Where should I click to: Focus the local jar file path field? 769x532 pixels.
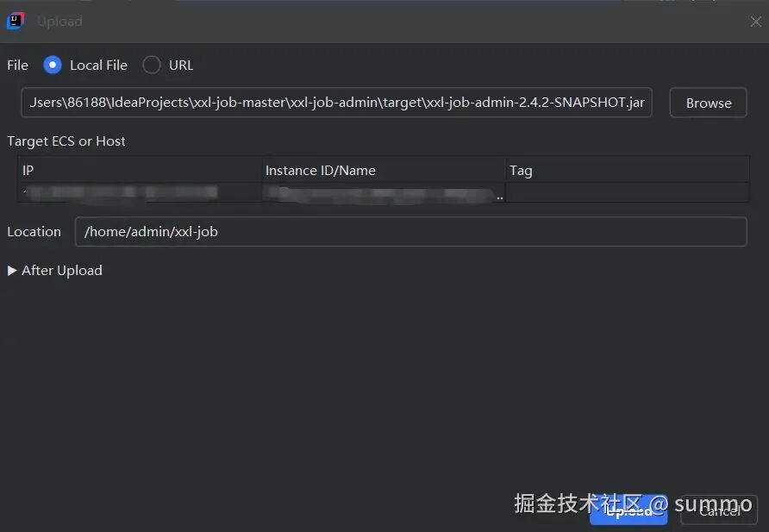[x=336, y=103]
